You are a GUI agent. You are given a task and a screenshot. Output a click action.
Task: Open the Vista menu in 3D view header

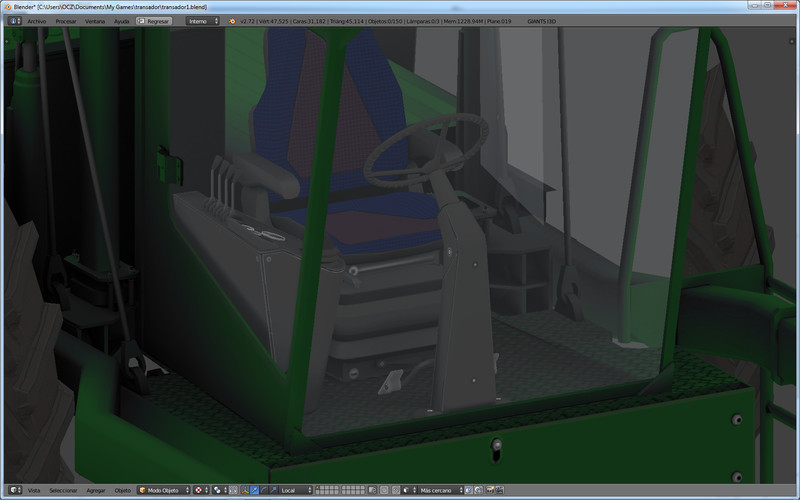[x=34, y=490]
